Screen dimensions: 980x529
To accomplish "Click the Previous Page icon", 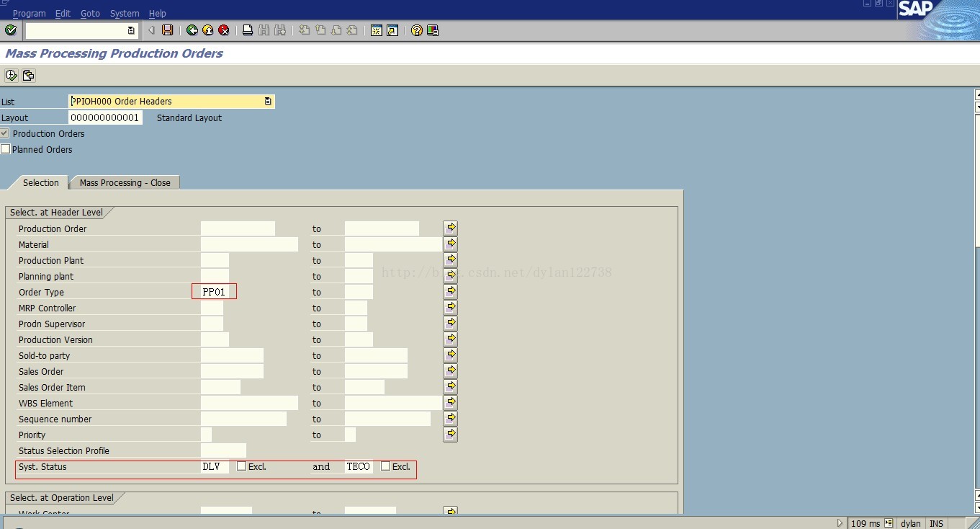I will coord(320,30).
